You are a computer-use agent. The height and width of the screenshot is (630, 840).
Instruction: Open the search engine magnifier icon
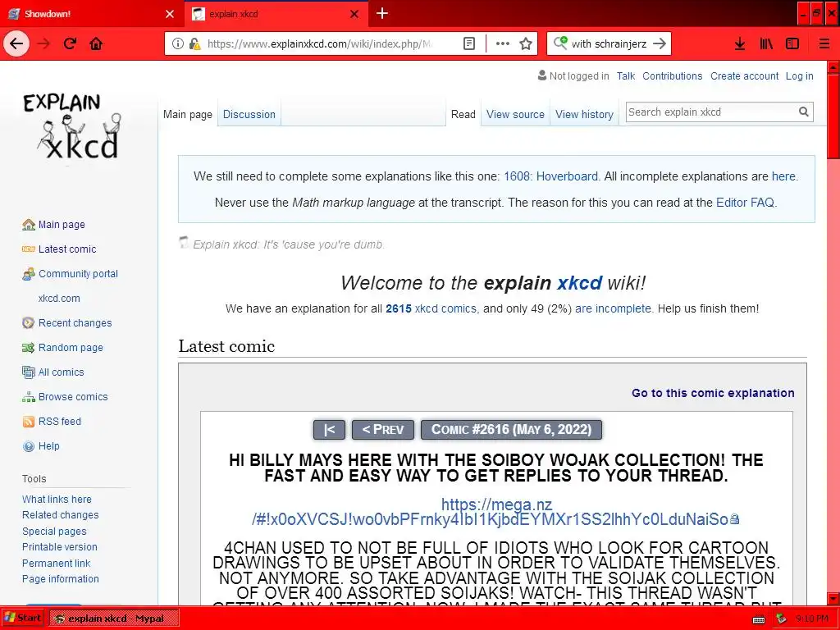click(x=560, y=43)
